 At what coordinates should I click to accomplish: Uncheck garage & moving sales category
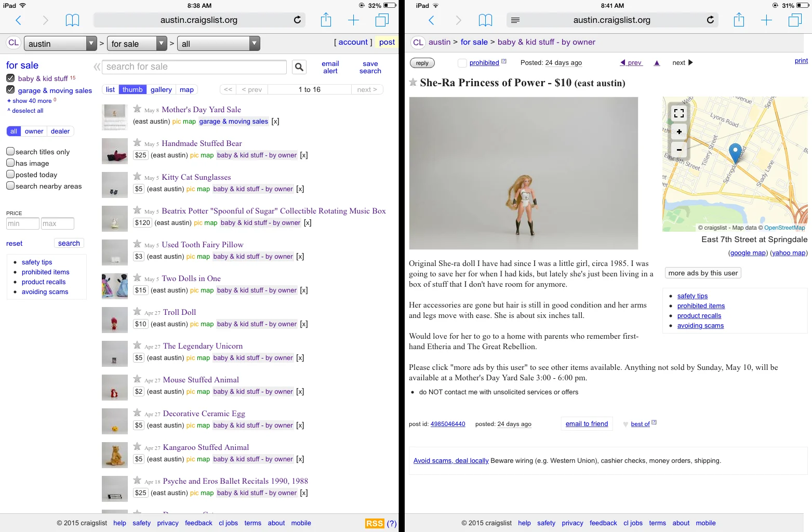(x=10, y=89)
